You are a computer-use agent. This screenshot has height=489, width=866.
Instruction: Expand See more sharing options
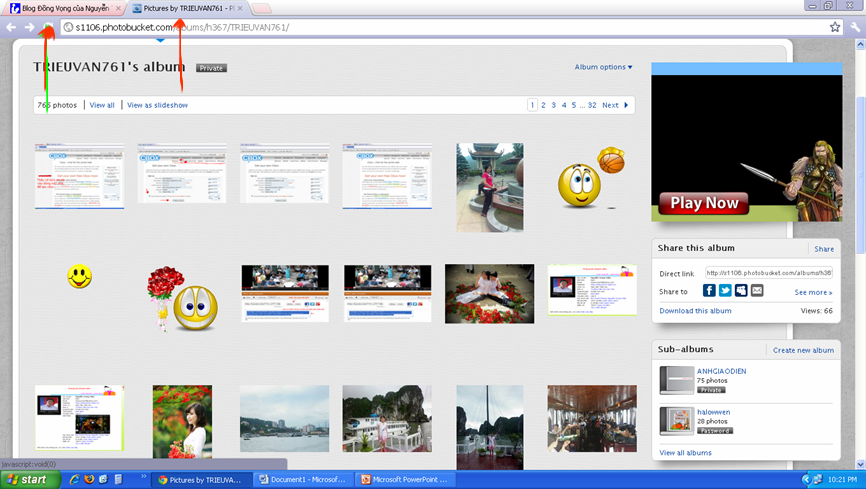coord(813,292)
